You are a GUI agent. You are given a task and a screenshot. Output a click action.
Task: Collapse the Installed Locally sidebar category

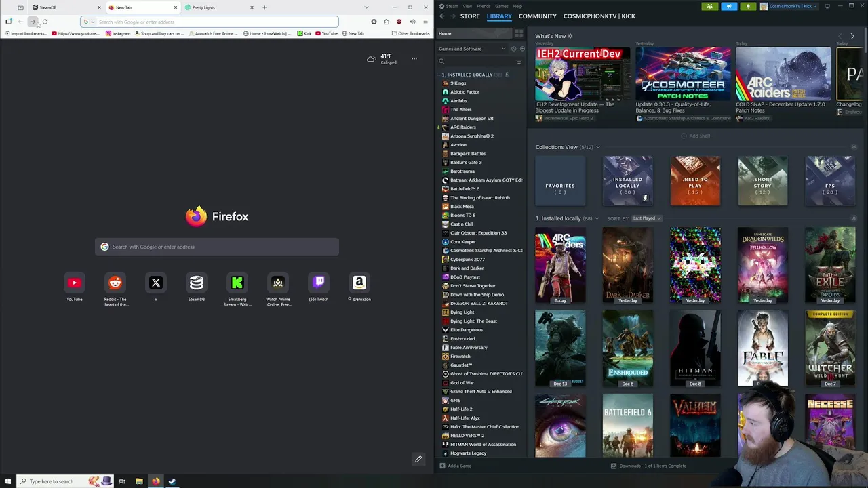click(x=439, y=75)
